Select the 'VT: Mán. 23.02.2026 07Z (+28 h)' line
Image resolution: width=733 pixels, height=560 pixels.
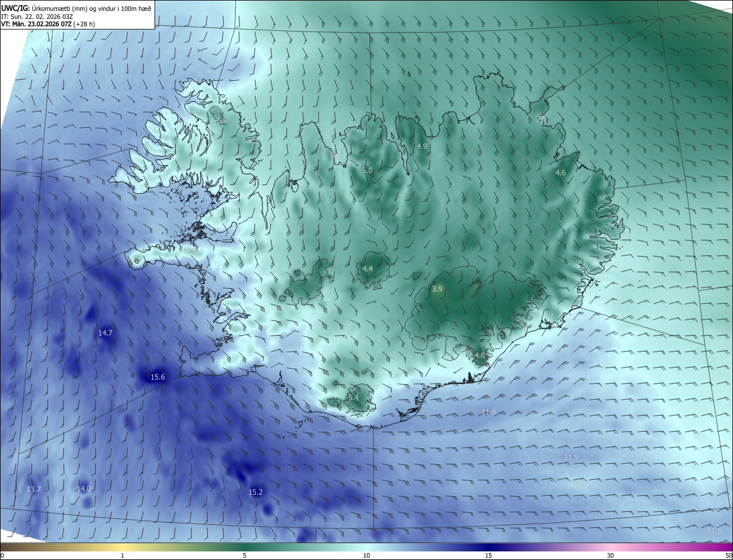coord(48,24)
